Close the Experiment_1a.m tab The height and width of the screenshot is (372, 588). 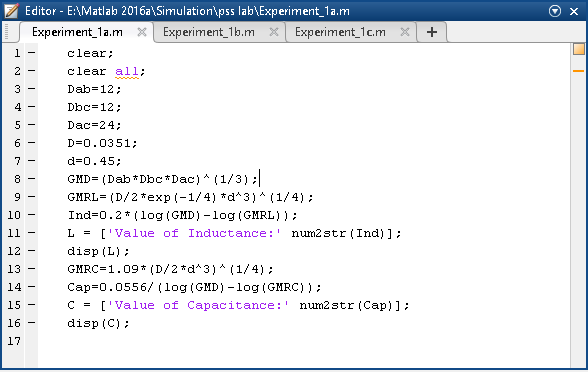[142, 32]
